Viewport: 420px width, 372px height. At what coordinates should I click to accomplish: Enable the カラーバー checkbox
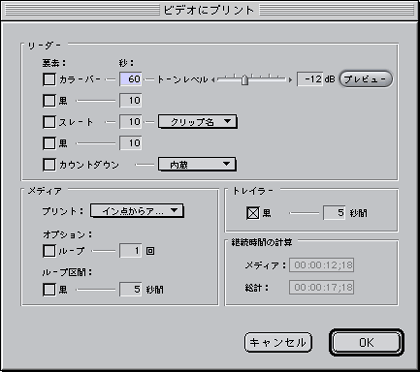(49, 80)
